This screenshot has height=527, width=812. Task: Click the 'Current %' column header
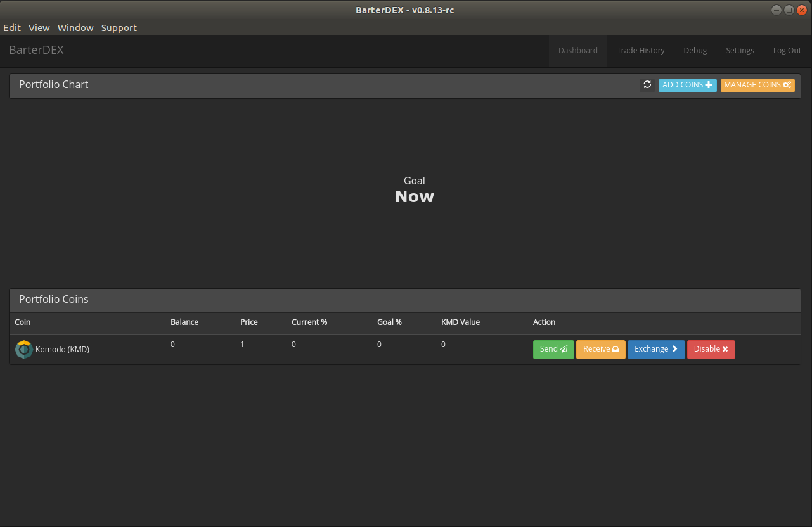(x=309, y=322)
